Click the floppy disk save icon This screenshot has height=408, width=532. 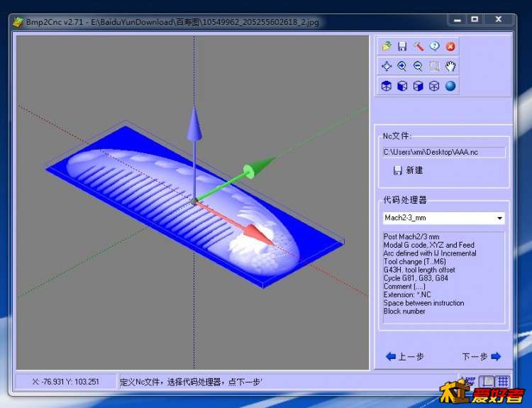tap(402, 46)
